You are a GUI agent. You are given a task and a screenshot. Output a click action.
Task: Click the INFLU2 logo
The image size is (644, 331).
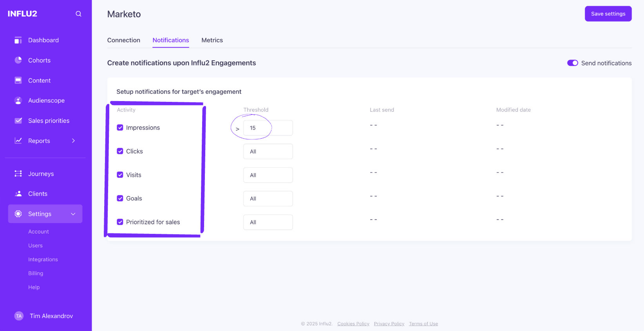pos(22,14)
